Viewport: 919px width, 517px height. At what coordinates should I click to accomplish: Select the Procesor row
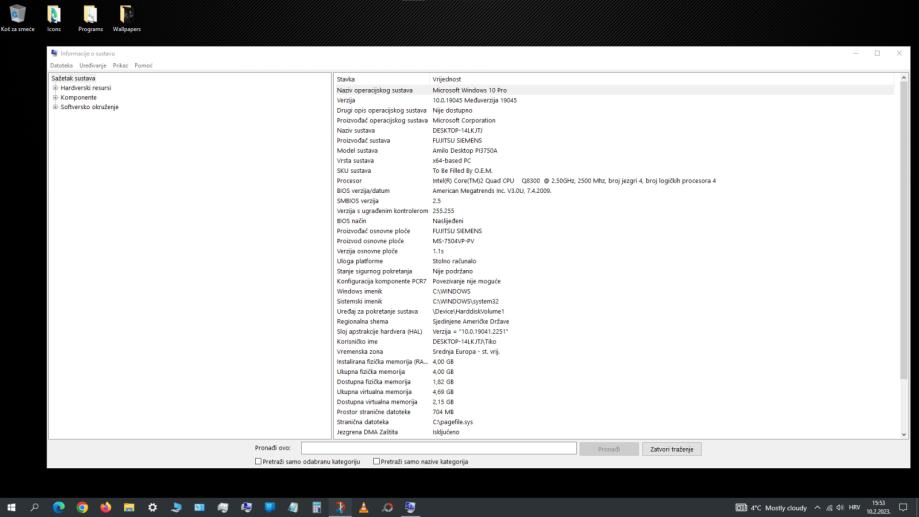click(x=615, y=181)
